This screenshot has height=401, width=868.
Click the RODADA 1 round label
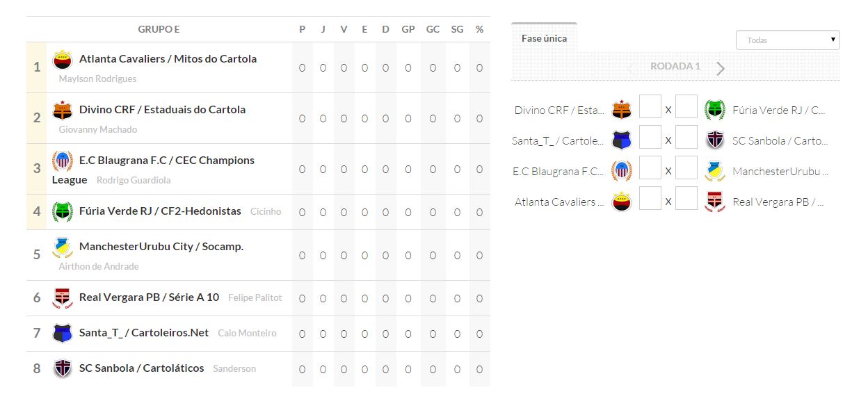(675, 67)
